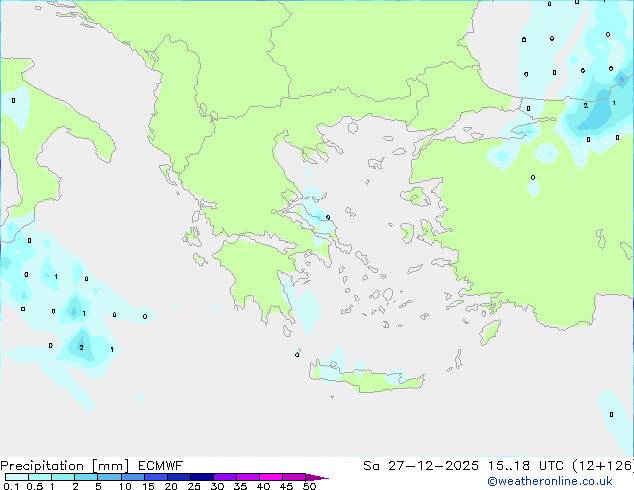Click the '(12+126)' forecast offset text
Viewport: 634px width, 490px height.
click(x=603, y=466)
